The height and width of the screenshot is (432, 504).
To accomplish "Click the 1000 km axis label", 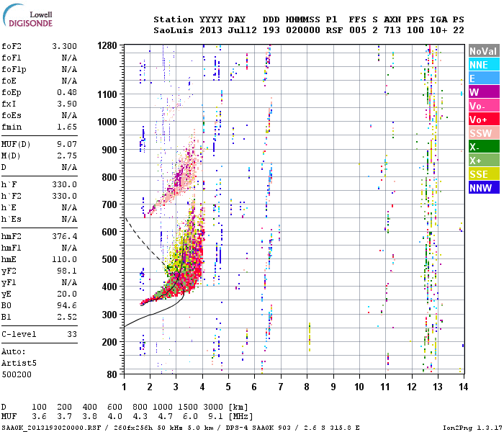I will click(x=107, y=122).
